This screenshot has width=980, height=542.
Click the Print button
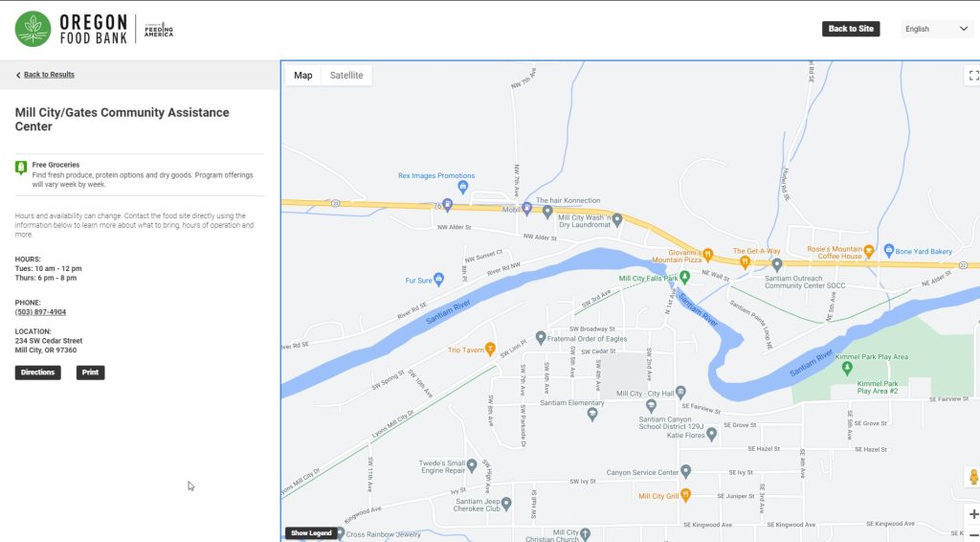(x=90, y=373)
